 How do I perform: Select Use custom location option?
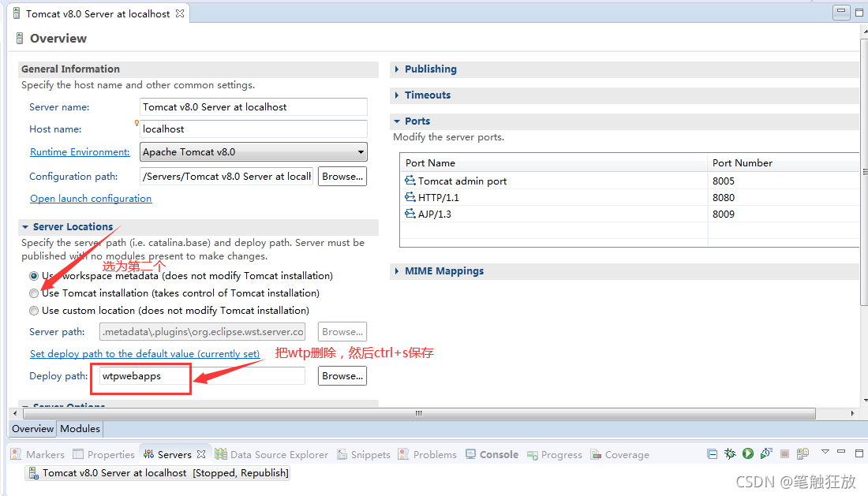(x=34, y=311)
